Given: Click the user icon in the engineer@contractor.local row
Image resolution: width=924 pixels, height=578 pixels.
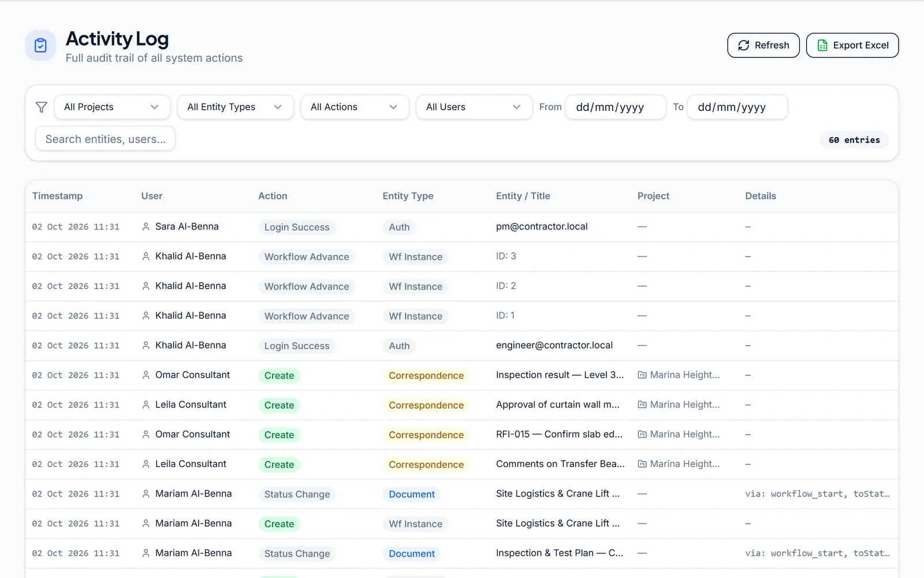Looking at the screenshot, I should click(146, 345).
